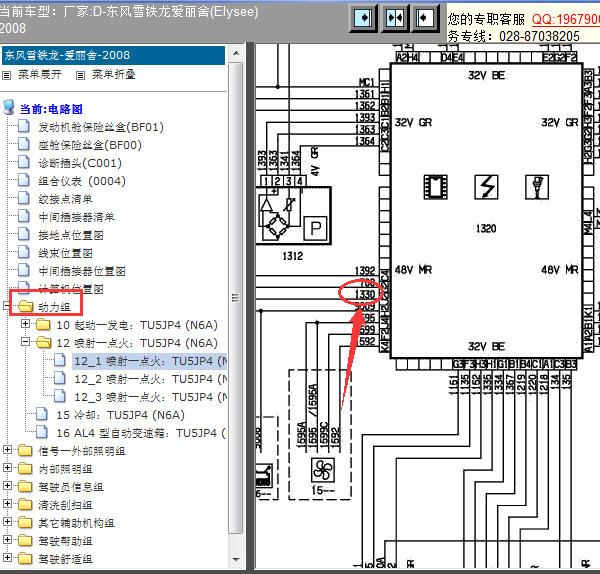Expand the 其它辅助机构组 node

coord(7,521)
